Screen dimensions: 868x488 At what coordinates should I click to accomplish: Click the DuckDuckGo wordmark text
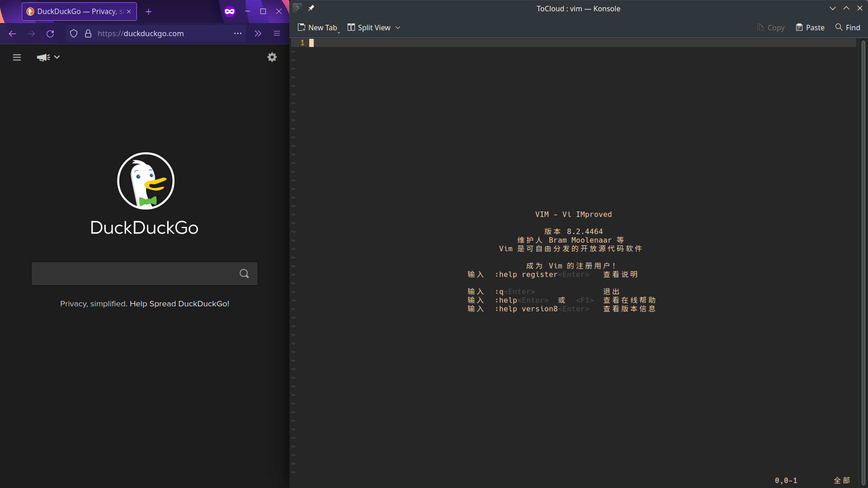144,228
